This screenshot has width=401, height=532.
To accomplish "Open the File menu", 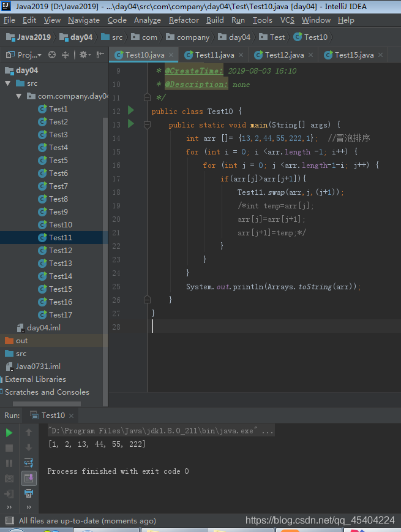I will click(x=10, y=20).
